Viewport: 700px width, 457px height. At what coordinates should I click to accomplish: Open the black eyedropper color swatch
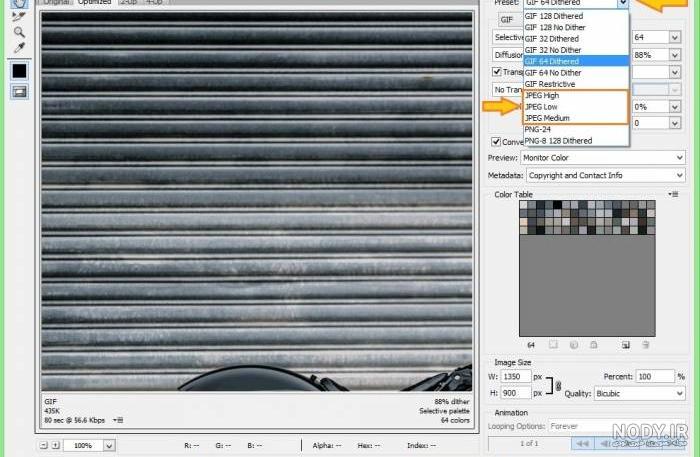coord(19,71)
